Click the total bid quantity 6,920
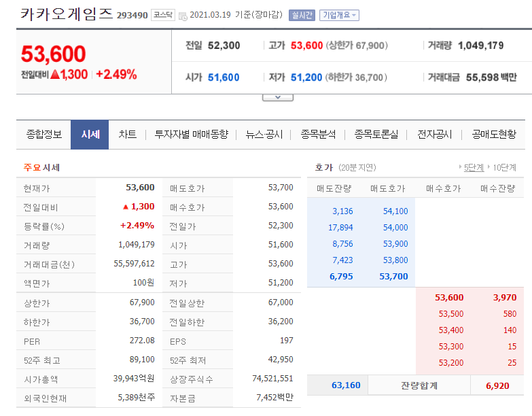Image resolution: width=532 pixels, height=416 pixels. click(497, 386)
